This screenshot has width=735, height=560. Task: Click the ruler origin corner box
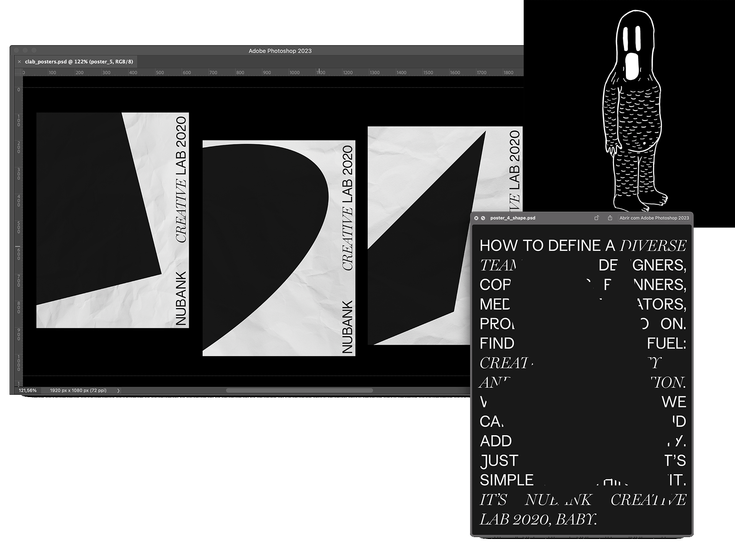(x=18, y=72)
